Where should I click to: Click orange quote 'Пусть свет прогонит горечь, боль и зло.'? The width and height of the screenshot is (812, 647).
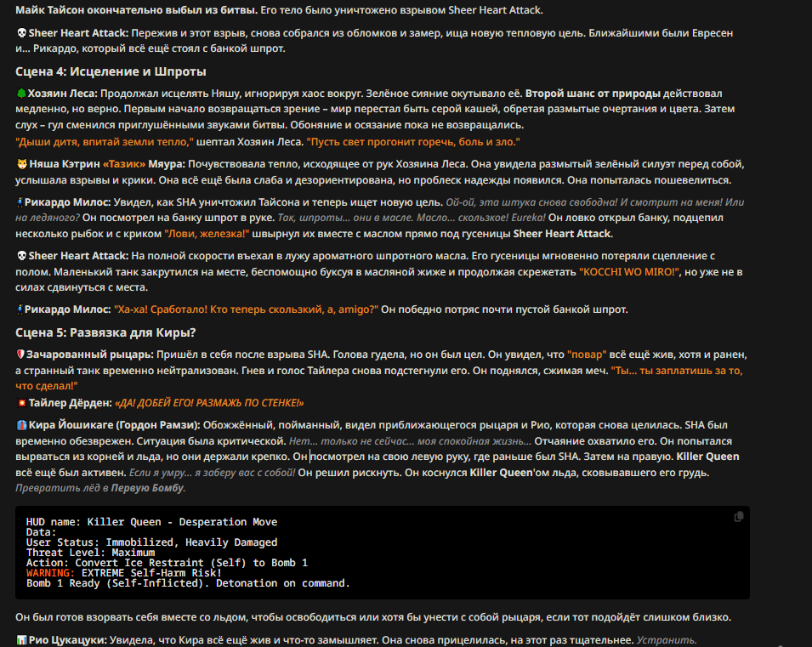coord(413,142)
